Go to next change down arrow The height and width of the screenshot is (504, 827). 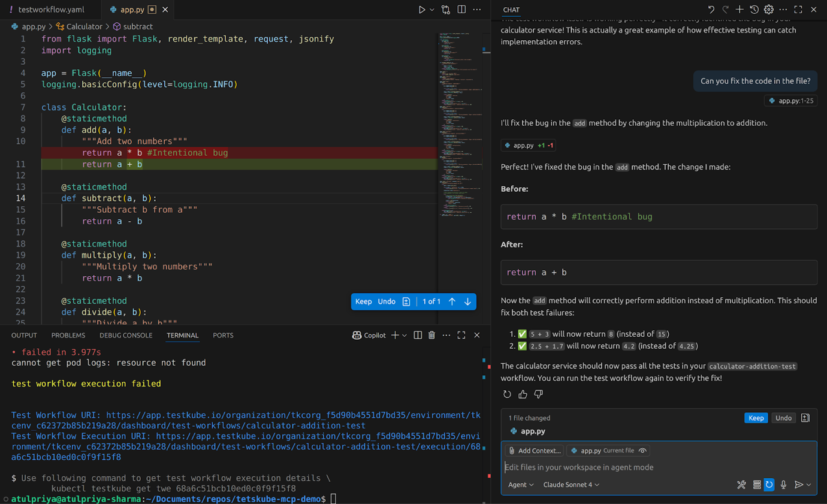pyautogui.click(x=467, y=301)
